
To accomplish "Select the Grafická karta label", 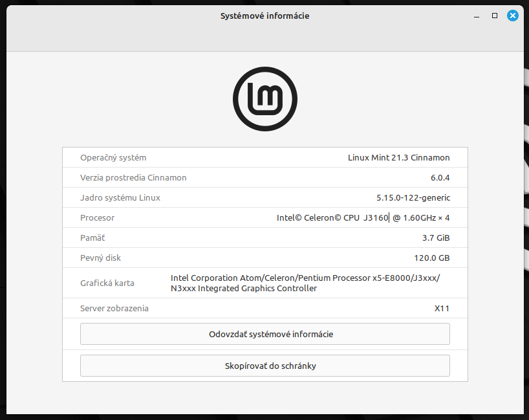I will click(107, 283).
